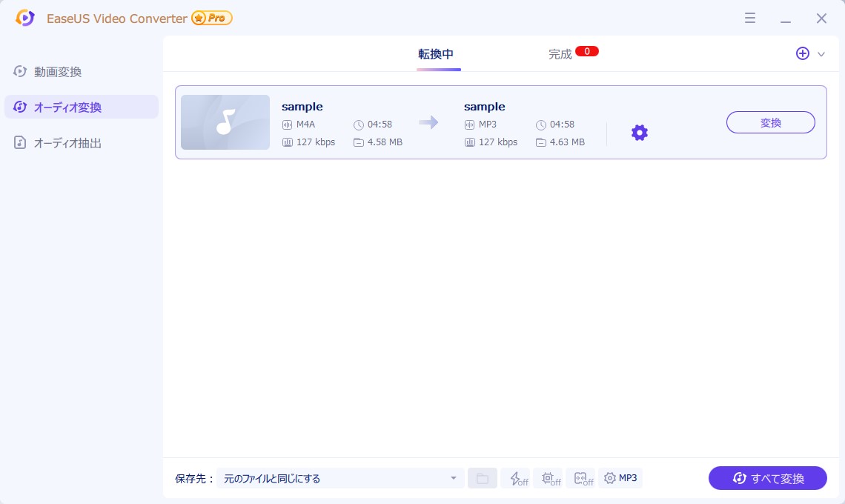The width and height of the screenshot is (845, 504).
Task: Select 動画変換 in the sidebar
Action: [58, 72]
